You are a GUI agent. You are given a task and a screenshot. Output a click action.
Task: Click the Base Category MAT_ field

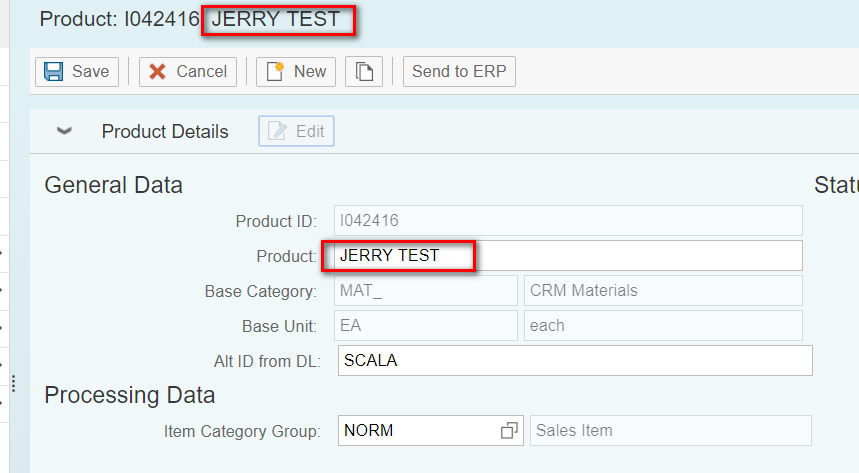(x=425, y=291)
